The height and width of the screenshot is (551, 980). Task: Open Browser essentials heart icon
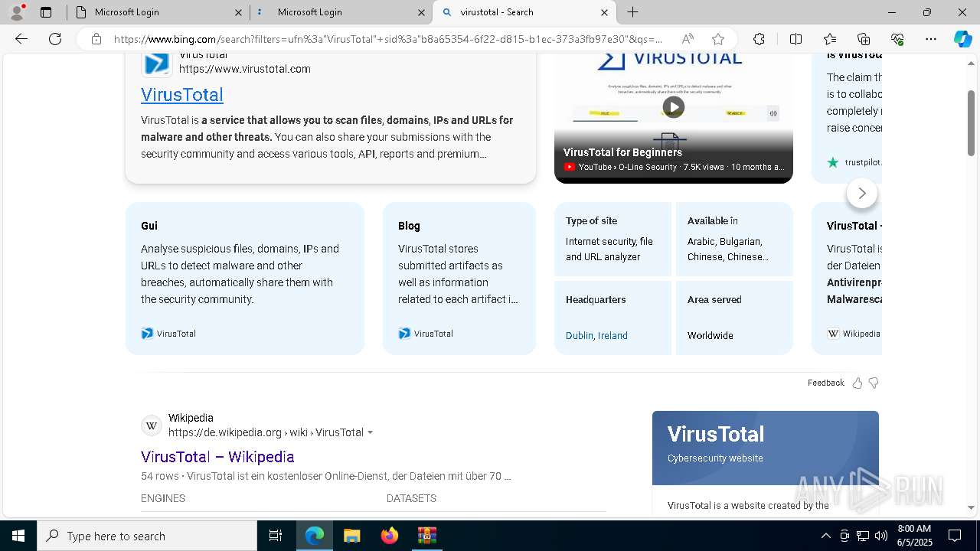(897, 39)
